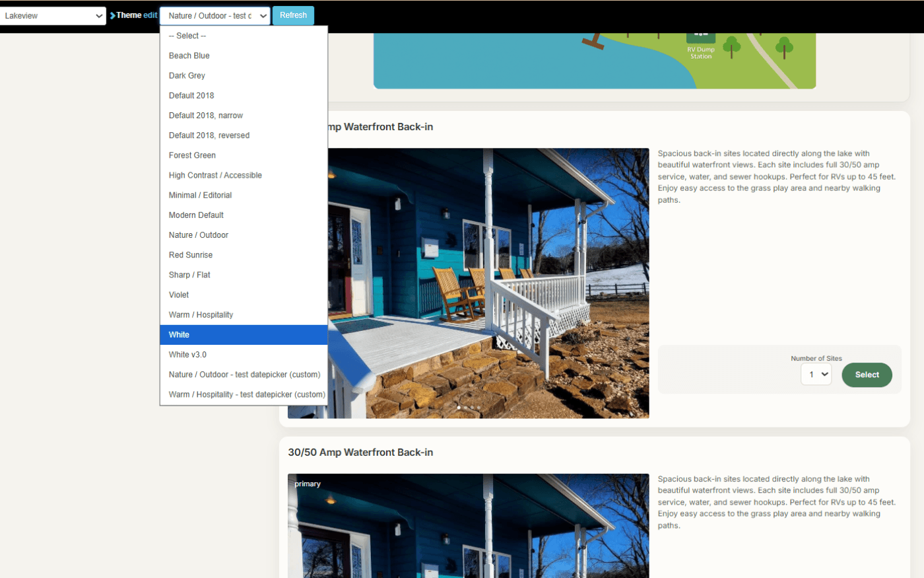The height and width of the screenshot is (578, 924).
Task: Click the blue Refresh button
Action: (x=293, y=15)
